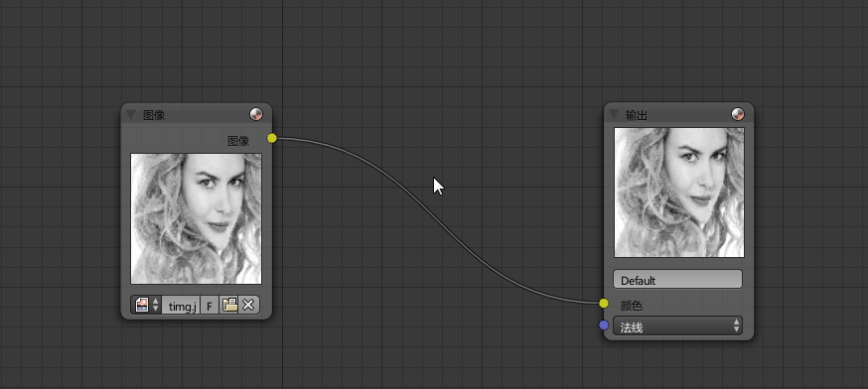
Task: Click the 颜色 socket label
Action: pyautogui.click(x=631, y=306)
